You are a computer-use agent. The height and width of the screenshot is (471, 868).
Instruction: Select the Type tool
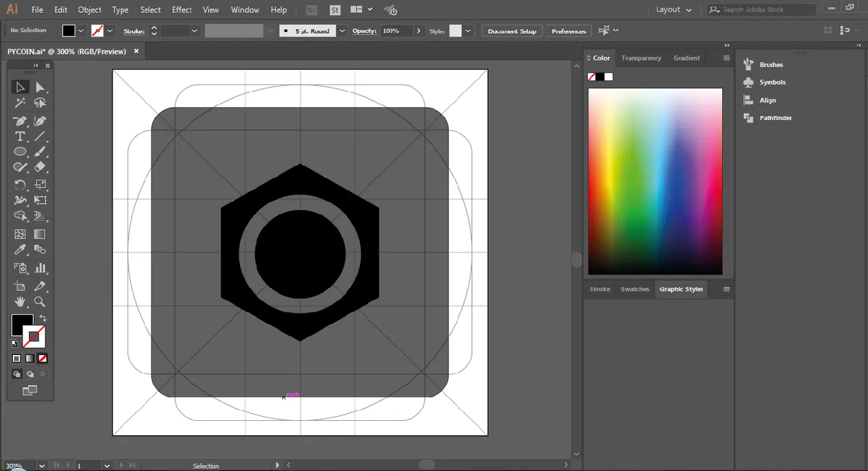coord(20,137)
